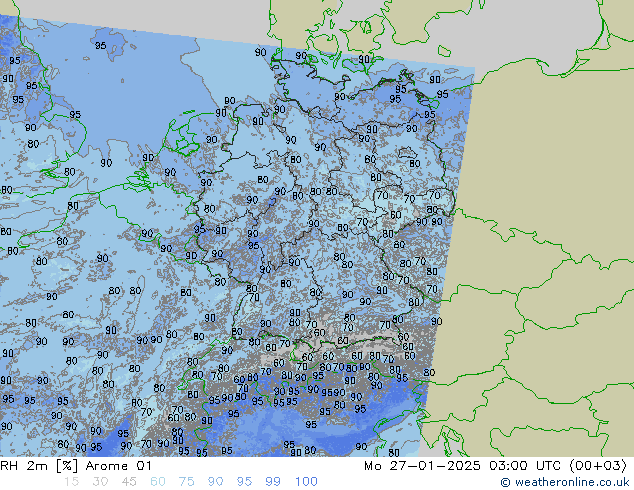Click legend value 100 in color scale
The image size is (634, 490).
coord(306,482)
